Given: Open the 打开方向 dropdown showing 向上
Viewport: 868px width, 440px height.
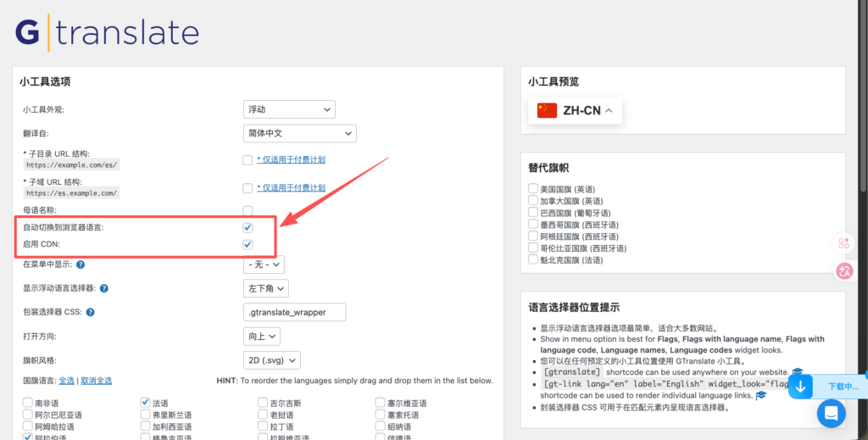Looking at the screenshot, I should (261, 337).
